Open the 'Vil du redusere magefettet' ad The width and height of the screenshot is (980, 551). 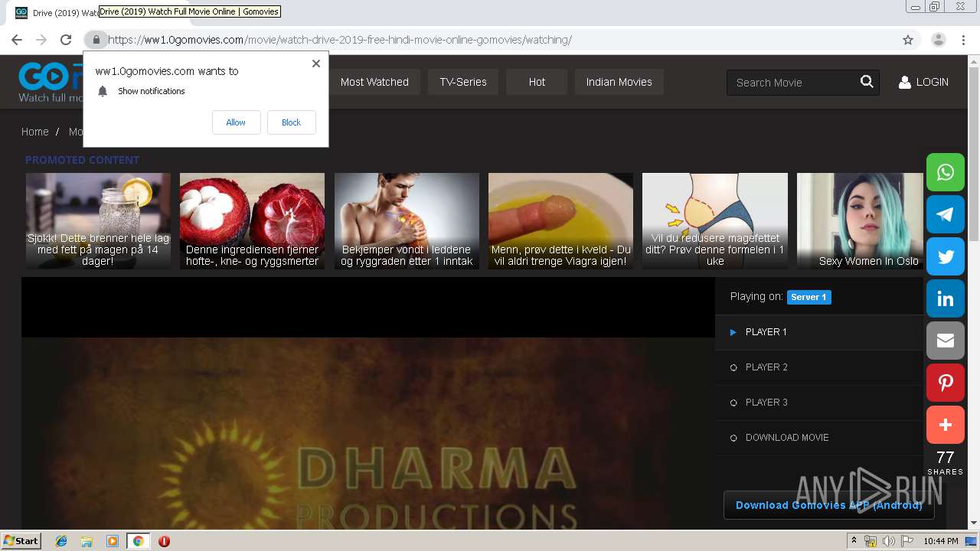tap(714, 220)
